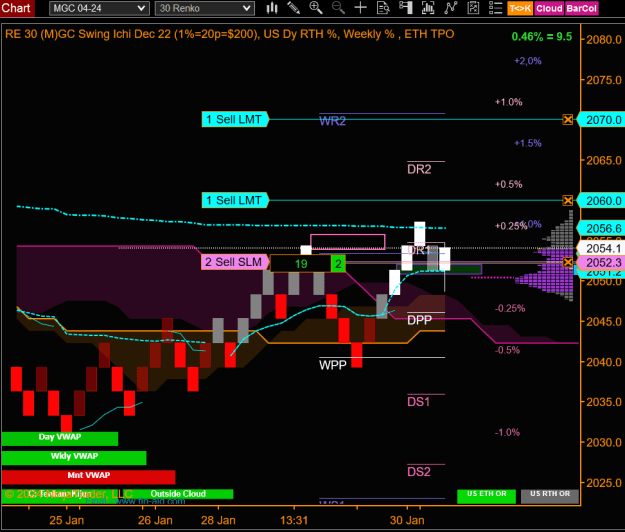This screenshot has height=532, width=625.
Task: Click the 2052.3 pink price marker
Action: point(603,263)
